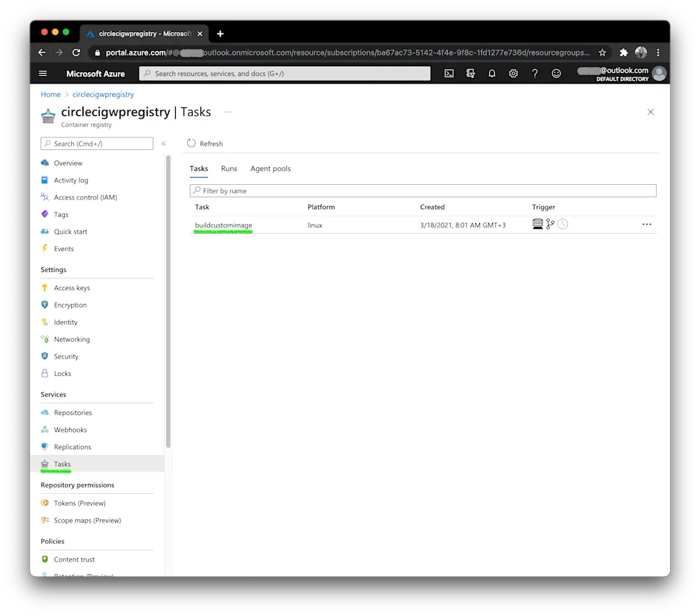Click the browser back arrow

click(x=42, y=53)
